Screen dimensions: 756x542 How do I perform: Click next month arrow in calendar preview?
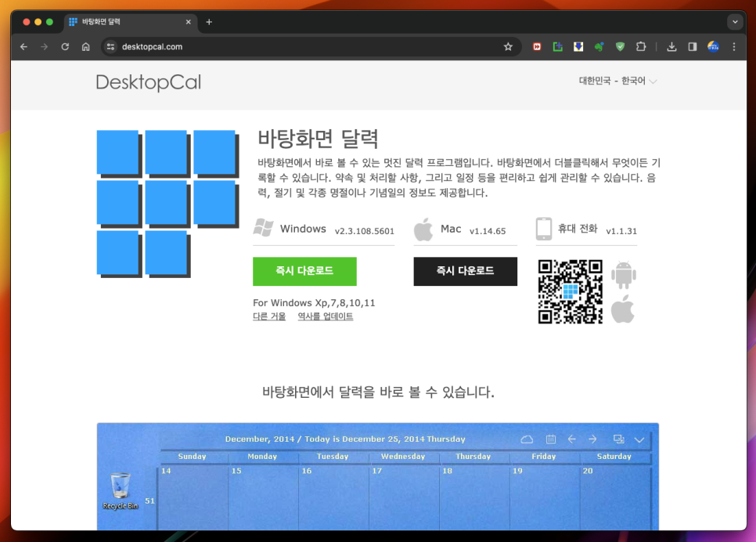pos(592,439)
